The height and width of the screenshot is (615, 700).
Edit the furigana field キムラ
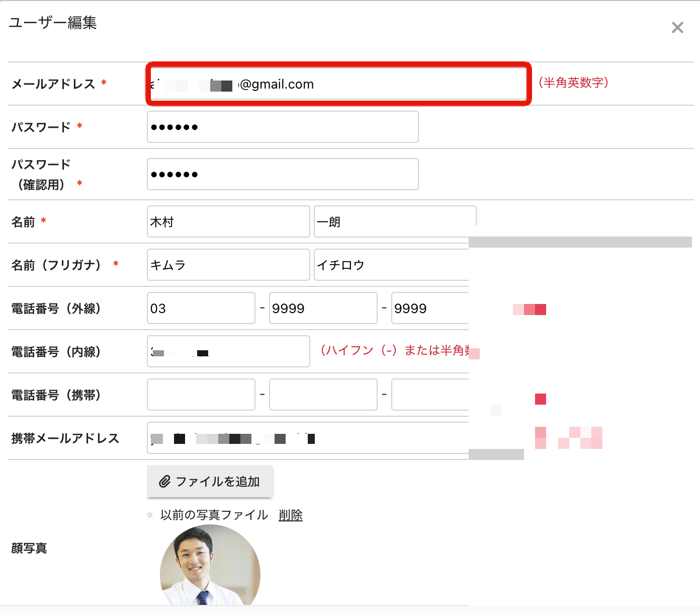coord(228,265)
